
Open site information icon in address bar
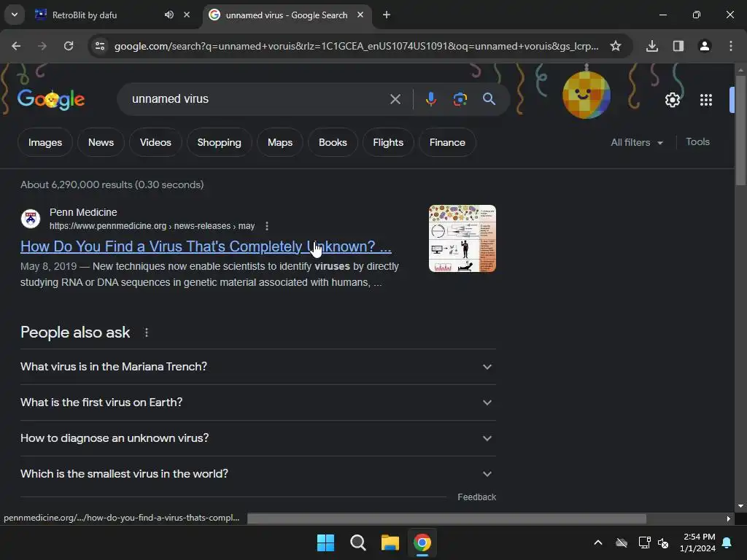coord(100,46)
